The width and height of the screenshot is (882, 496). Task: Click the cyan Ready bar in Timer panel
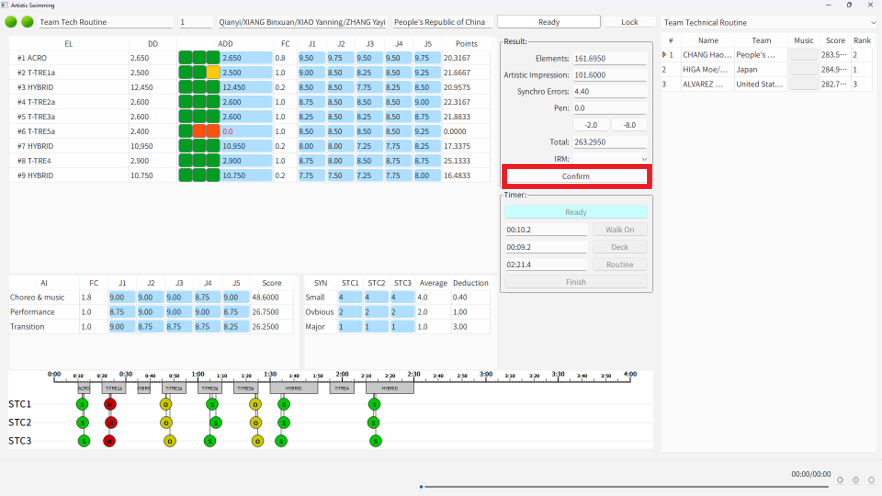[576, 212]
